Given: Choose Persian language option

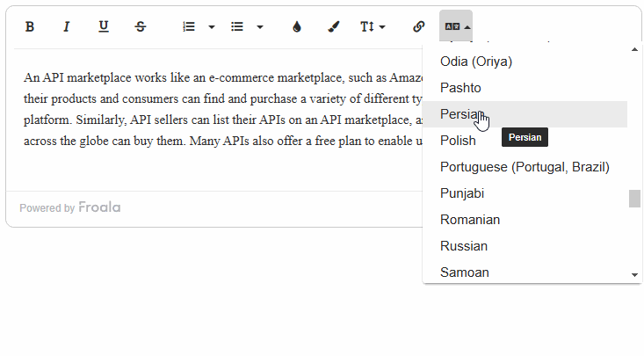Looking at the screenshot, I should pyautogui.click(x=525, y=114).
